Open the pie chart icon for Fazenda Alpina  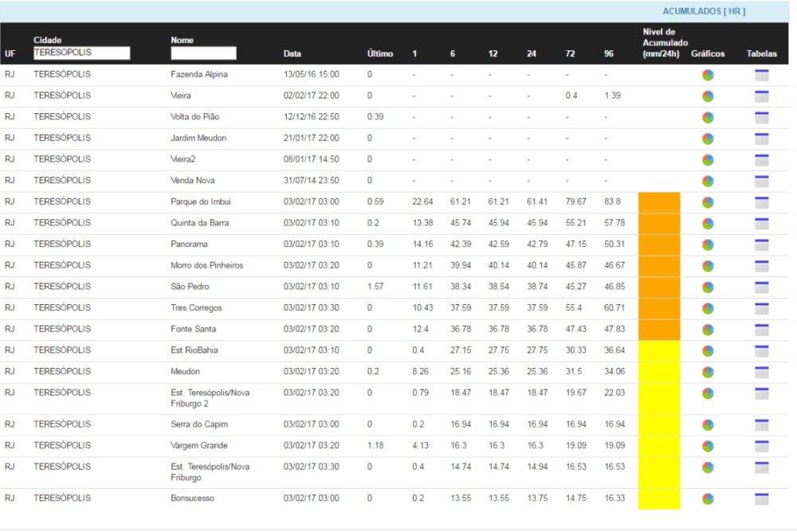(708, 75)
